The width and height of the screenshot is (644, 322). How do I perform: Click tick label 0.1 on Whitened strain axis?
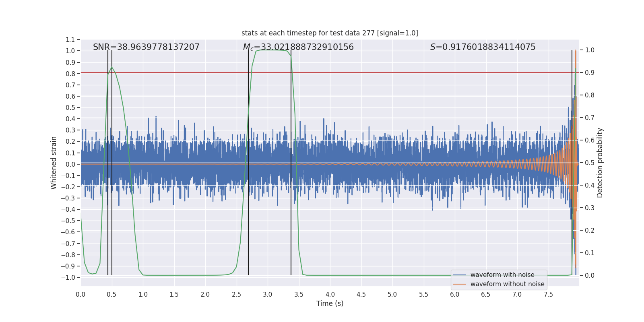tap(70, 153)
